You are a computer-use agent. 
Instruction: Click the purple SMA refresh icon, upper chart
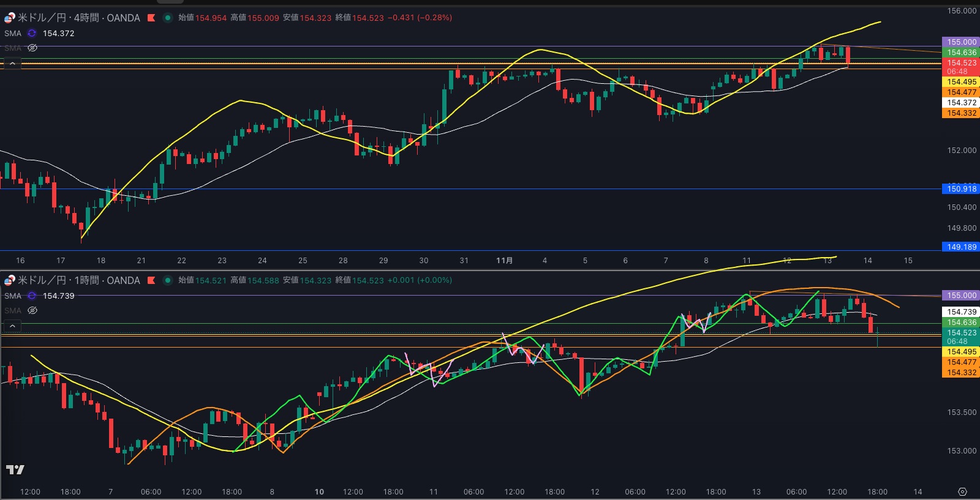pos(32,34)
